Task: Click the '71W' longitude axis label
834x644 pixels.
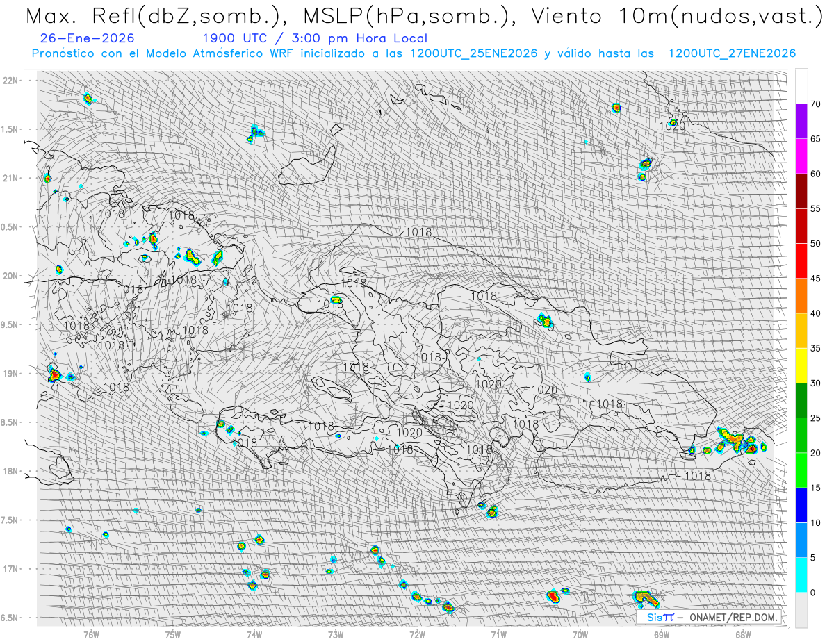Action: tap(498, 634)
